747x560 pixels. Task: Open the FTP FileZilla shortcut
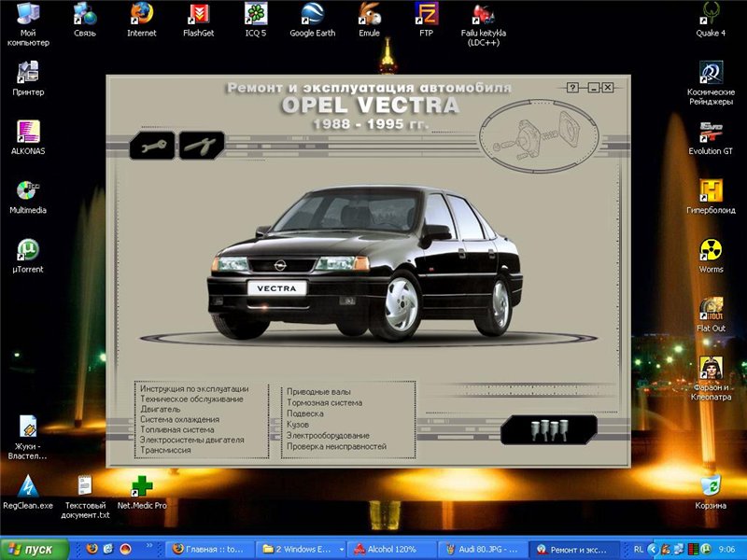coord(427,20)
